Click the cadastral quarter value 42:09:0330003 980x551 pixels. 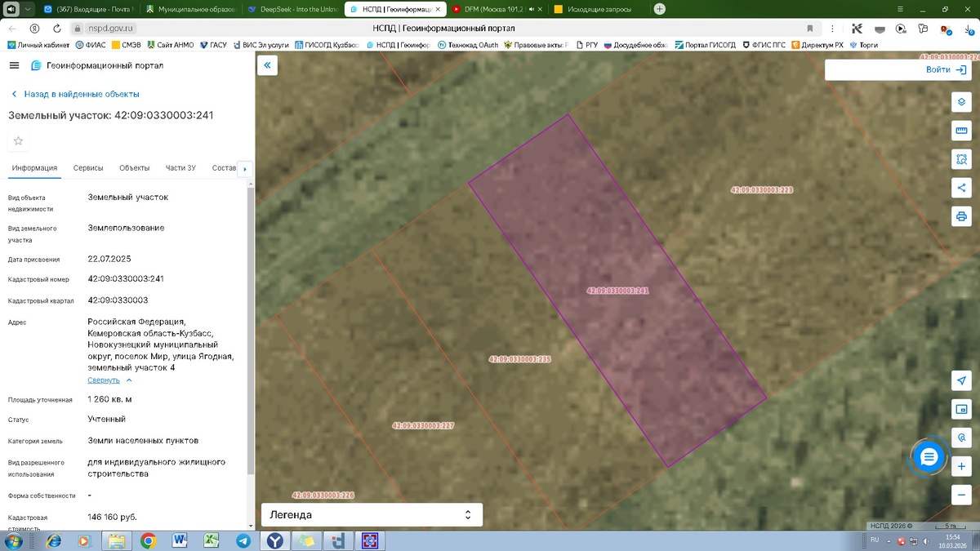(118, 300)
